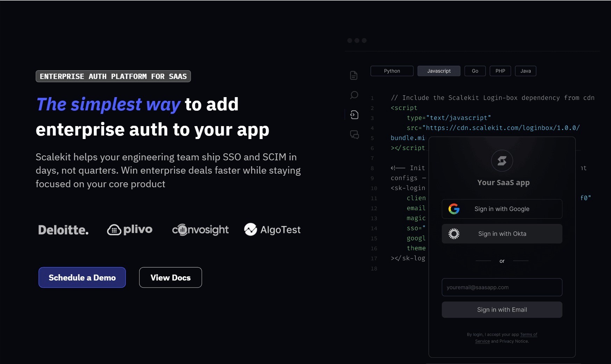The image size is (611, 364).
Task: Click the cdn.scalekit.com src URL line
Action: [493, 128]
